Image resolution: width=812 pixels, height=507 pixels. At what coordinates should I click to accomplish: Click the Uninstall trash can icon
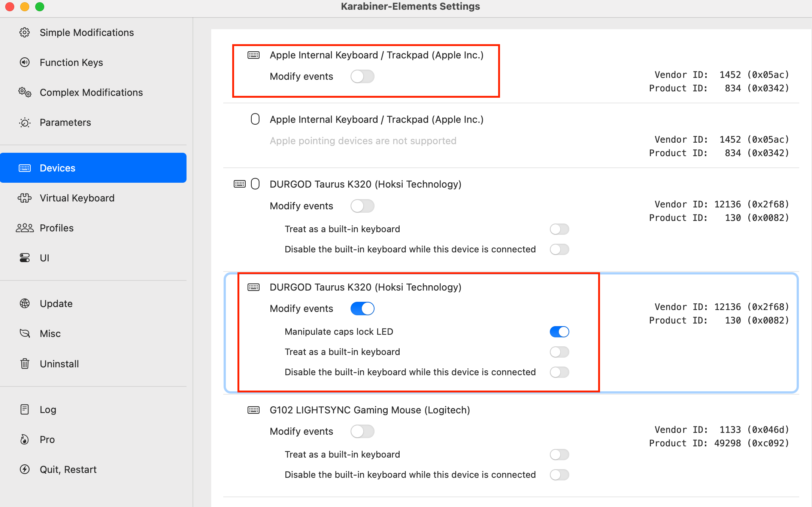[25, 364]
